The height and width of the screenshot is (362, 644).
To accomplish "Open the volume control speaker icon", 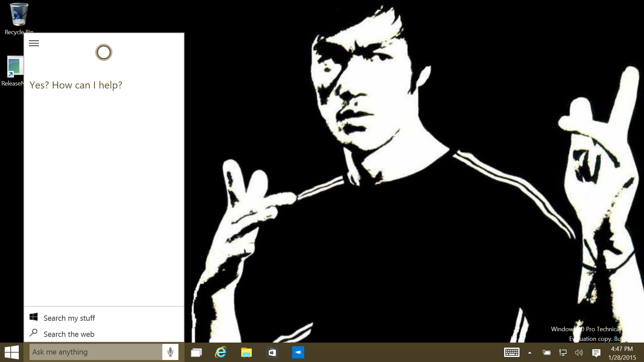I will (579, 353).
